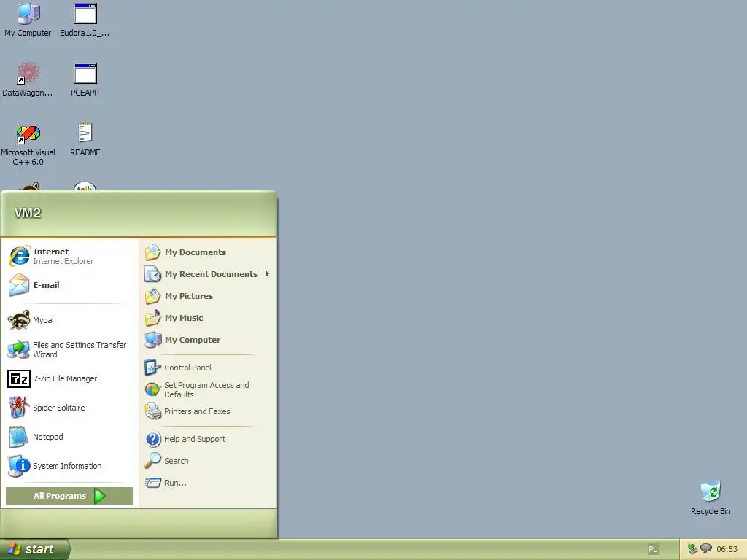Image resolution: width=747 pixels, height=560 pixels.
Task: Click the 06:53 clock in tray
Action: [x=727, y=549]
